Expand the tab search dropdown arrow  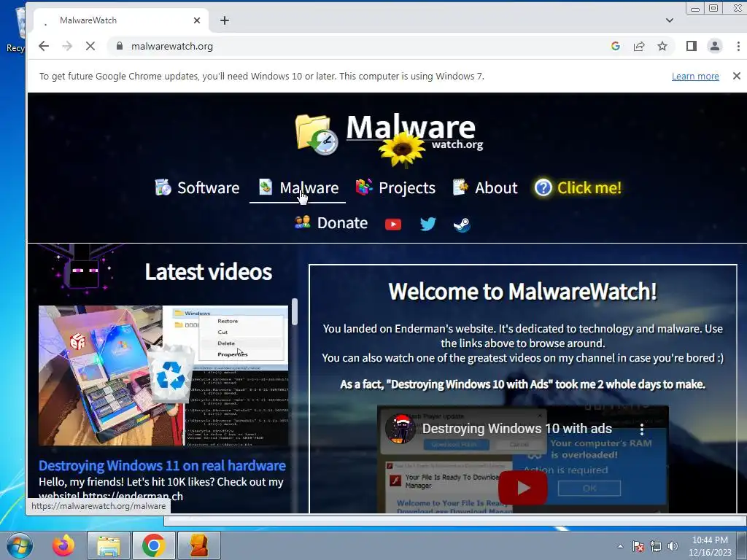coord(670,20)
